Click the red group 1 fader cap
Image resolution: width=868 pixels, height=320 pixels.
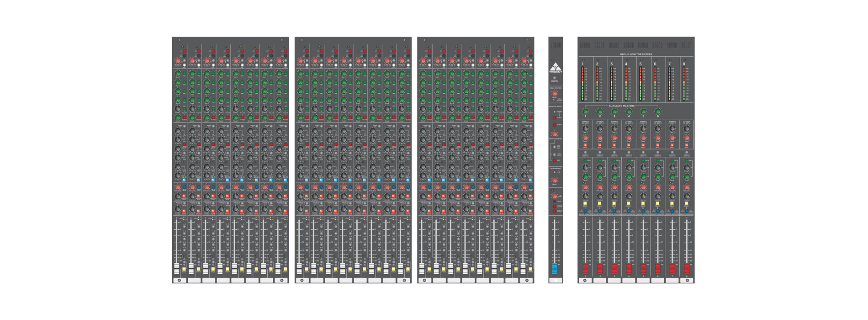(585, 268)
